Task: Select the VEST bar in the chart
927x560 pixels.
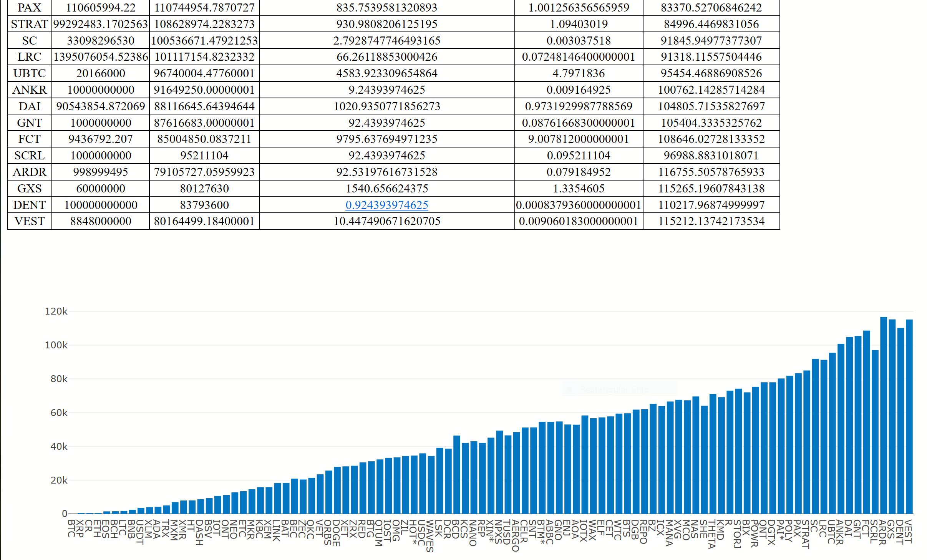Action: [909, 416]
